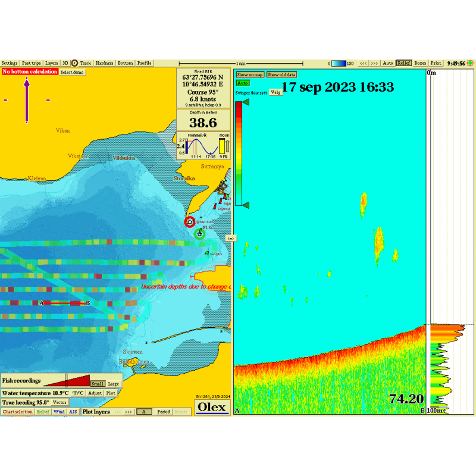The height and width of the screenshot is (476, 476).
Task: Toggle the °F/°C temperature unit
Action: (78, 393)
